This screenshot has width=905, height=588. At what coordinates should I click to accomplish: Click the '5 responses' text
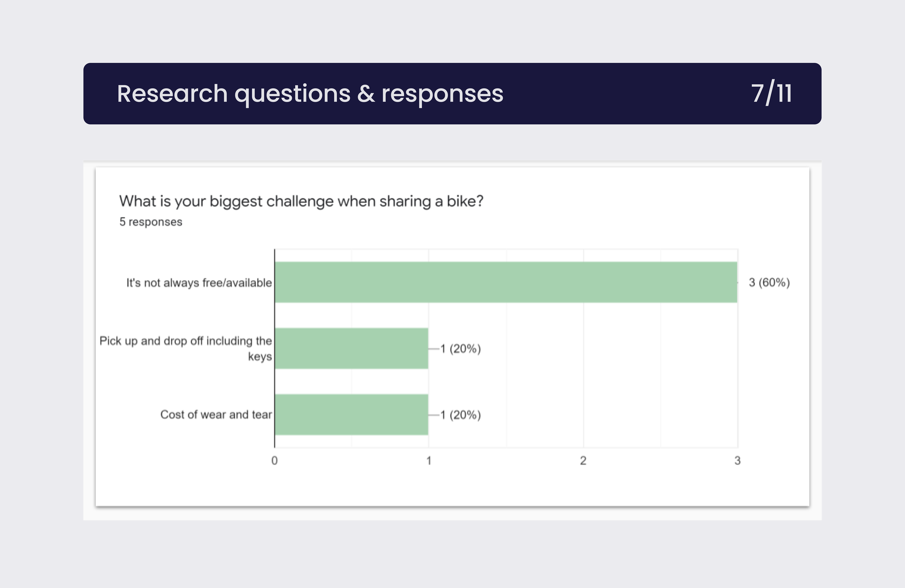click(151, 222)
